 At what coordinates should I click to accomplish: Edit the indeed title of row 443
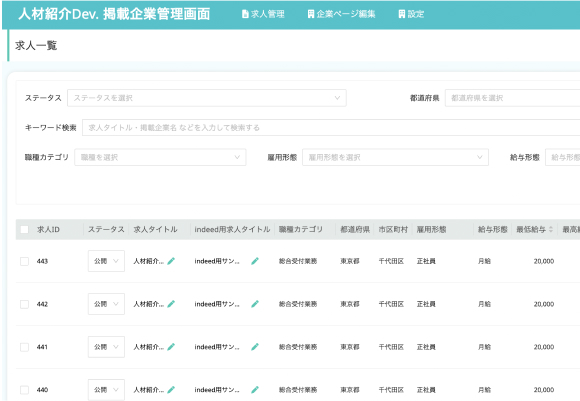[255, 261]
